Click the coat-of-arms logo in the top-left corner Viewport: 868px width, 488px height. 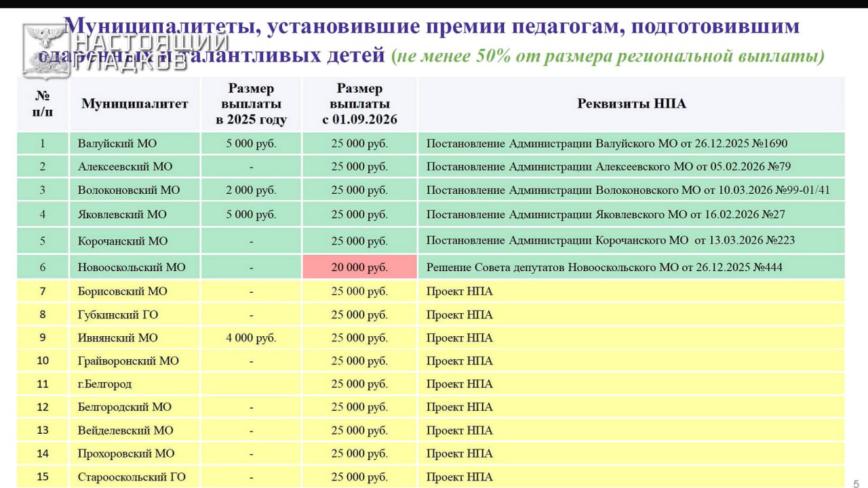(43, 50)
